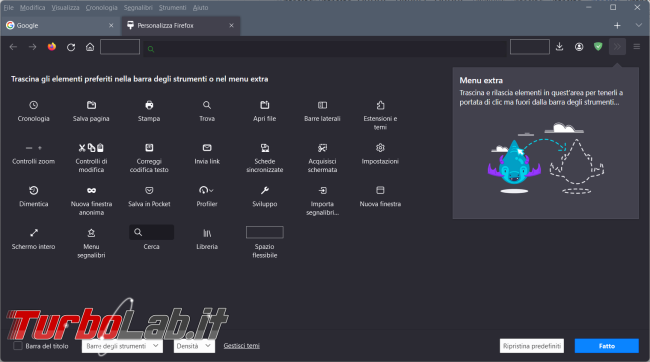This screenshot has width=650, height=362.
Task: Select the Salva pagina icon
Action: (91, 105)
